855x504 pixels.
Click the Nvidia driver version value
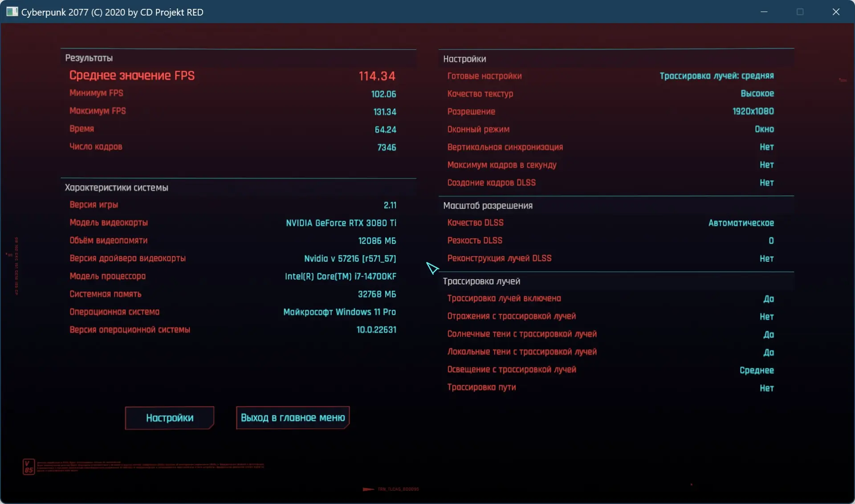350,259
